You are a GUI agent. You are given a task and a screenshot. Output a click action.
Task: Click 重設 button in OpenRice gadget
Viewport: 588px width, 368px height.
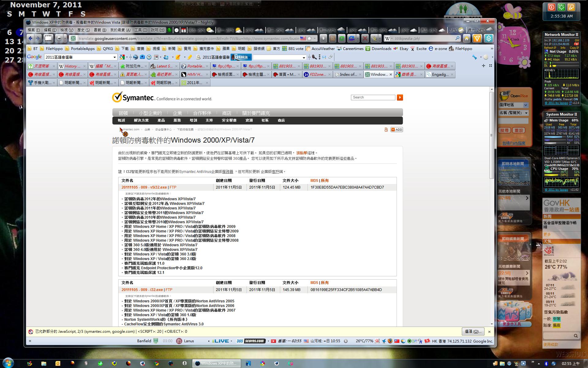point(519,130)
